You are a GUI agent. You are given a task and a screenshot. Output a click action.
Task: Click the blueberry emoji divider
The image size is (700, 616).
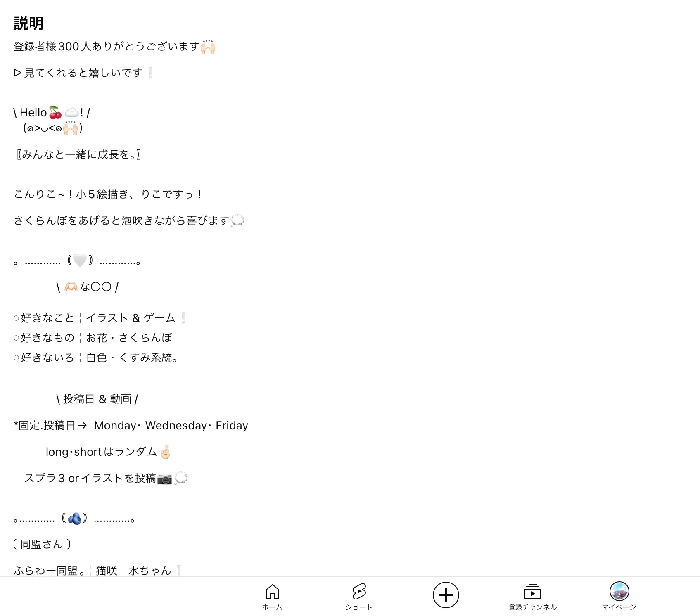click(74, 518)
